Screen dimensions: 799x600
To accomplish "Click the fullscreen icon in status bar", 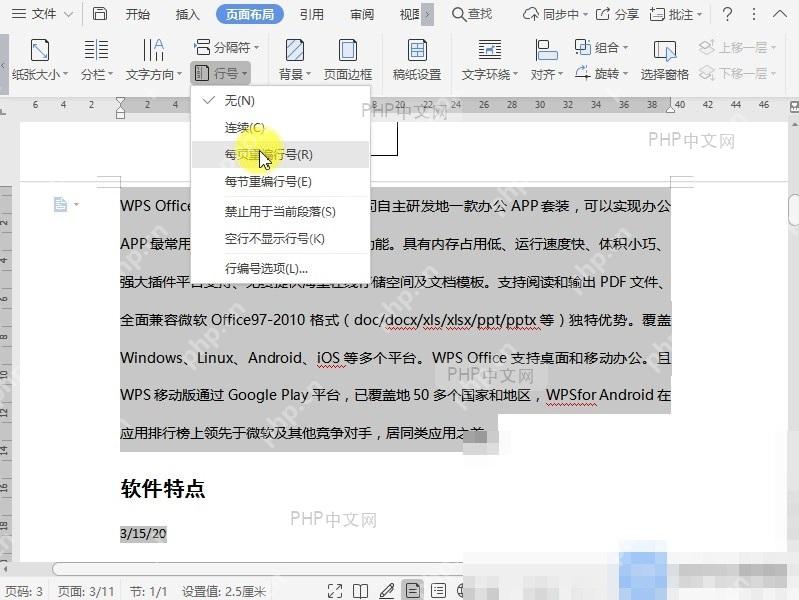I will click(335, 591).
